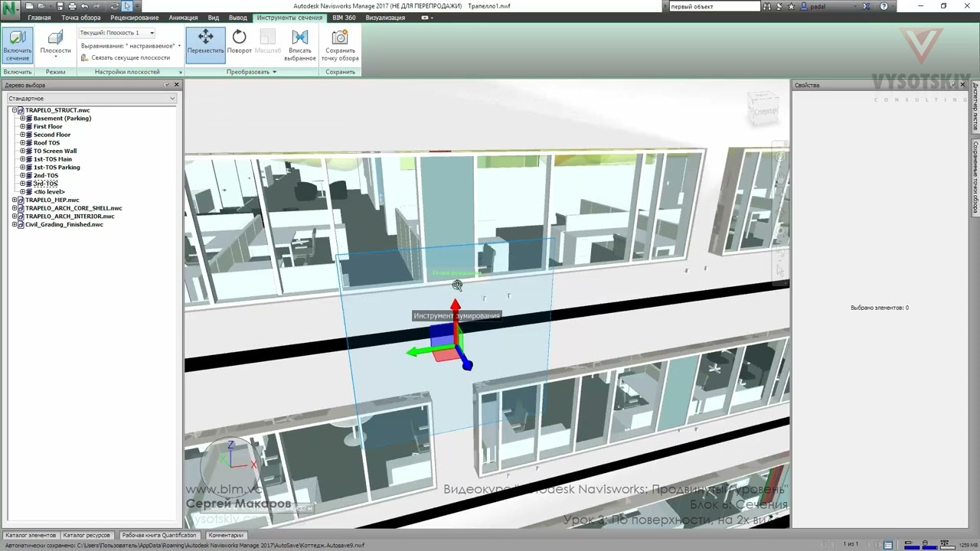Image resolution: width=980 pixels, height=551 pixels.
Task: Click the Refresh quick-access icon
Action: click(114, 6)
